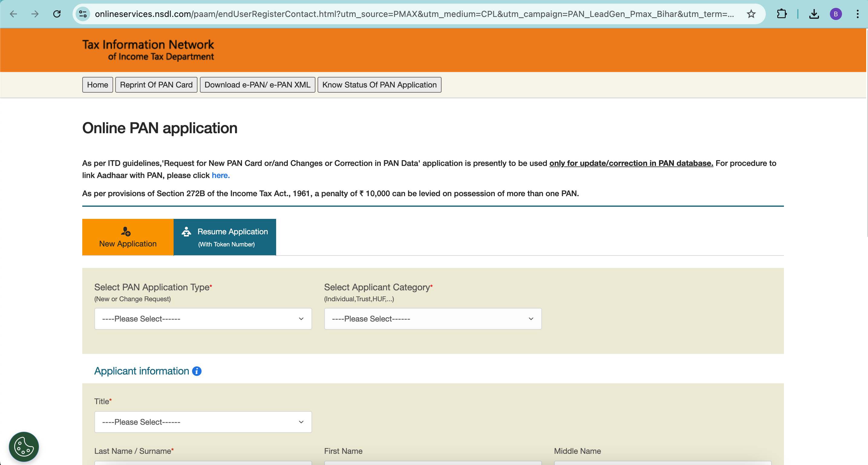Click the Online PAN application heading
Image resolution: width=868 pixels, height=465 pixels.
[x=160, y=128]
